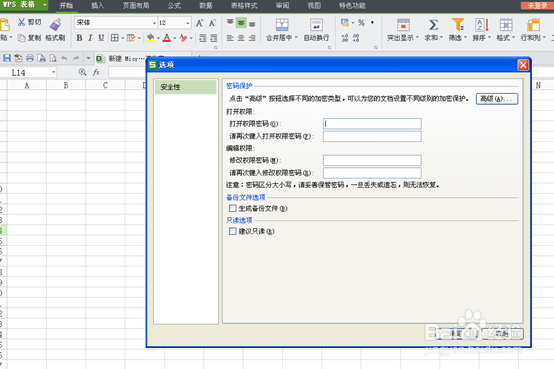This screenshot has width=554, height=369.
Task: Toggle Underline formatting
Action: click(x=101, y=38)
